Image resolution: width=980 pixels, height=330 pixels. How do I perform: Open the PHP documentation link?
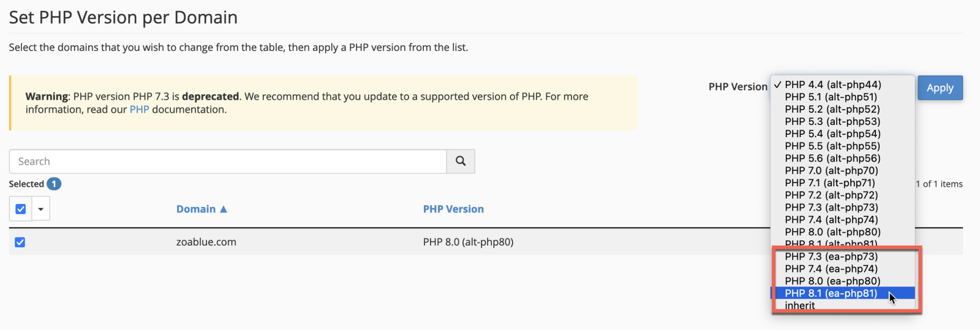click(x=139, y=110)
